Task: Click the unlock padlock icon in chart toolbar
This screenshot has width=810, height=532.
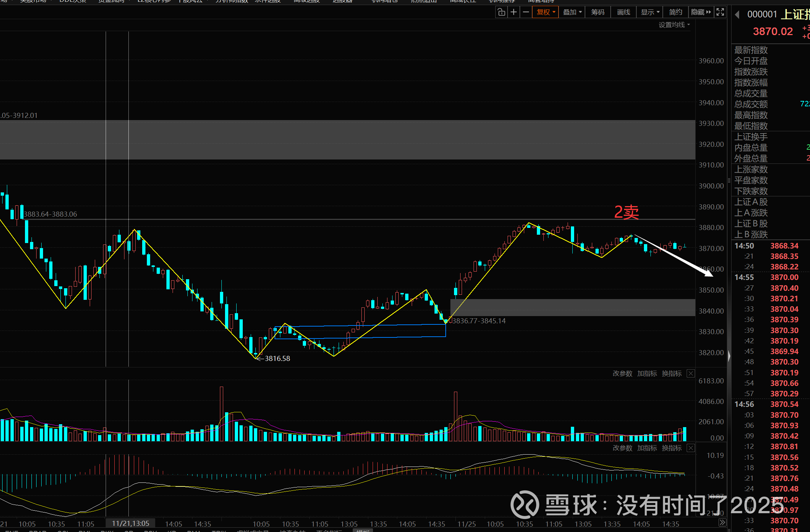Action: pyautogui.click(x=501, y=12)
